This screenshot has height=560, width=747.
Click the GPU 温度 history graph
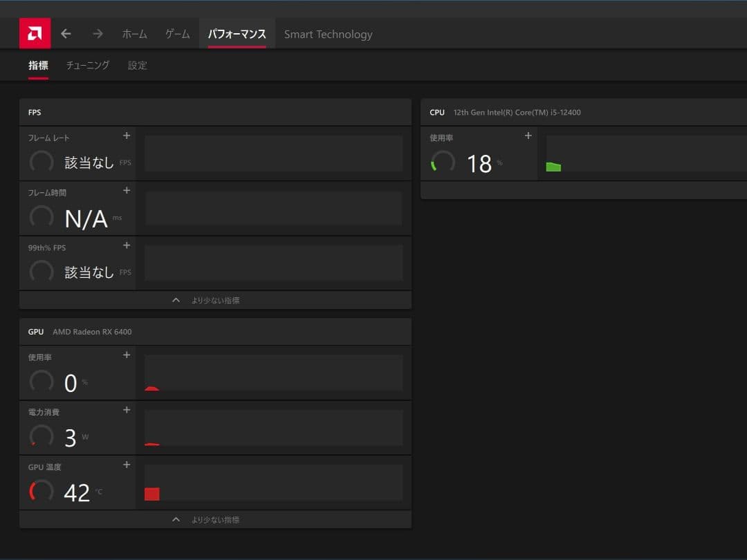click(273, 483)
